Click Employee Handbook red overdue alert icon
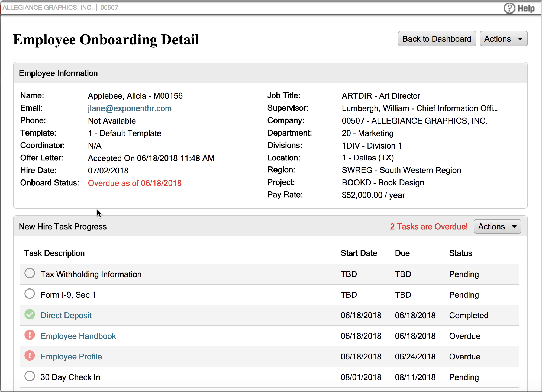This screenshot has height=392, width=542. [30, 335]
